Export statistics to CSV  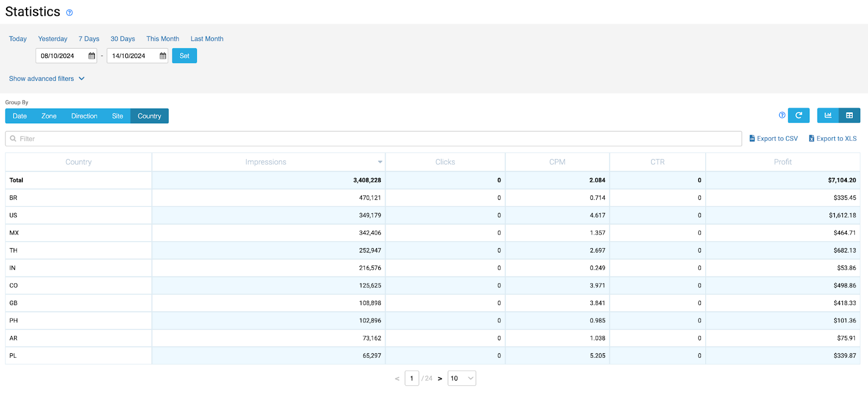point(774,138)
